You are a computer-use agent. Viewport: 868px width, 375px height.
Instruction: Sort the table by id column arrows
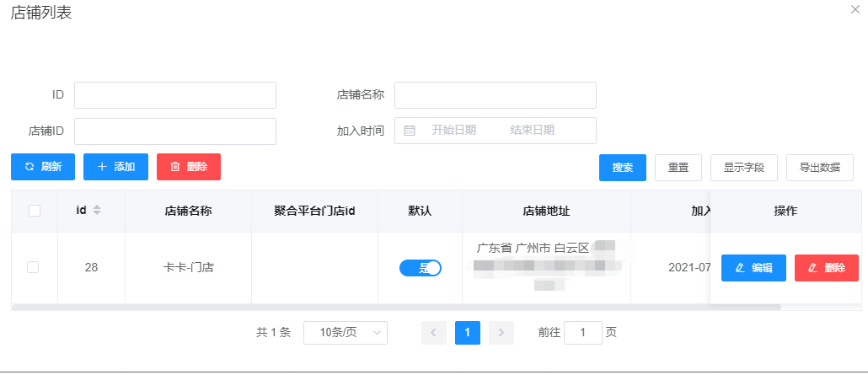97,210
